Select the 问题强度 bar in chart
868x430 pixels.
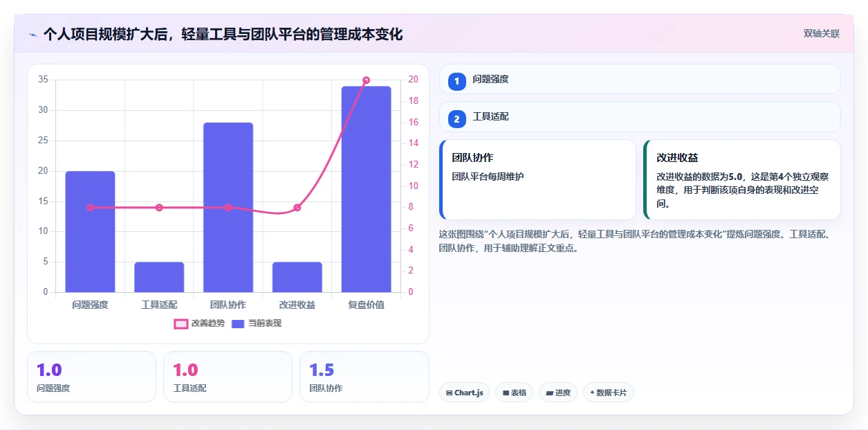point(90,231)
